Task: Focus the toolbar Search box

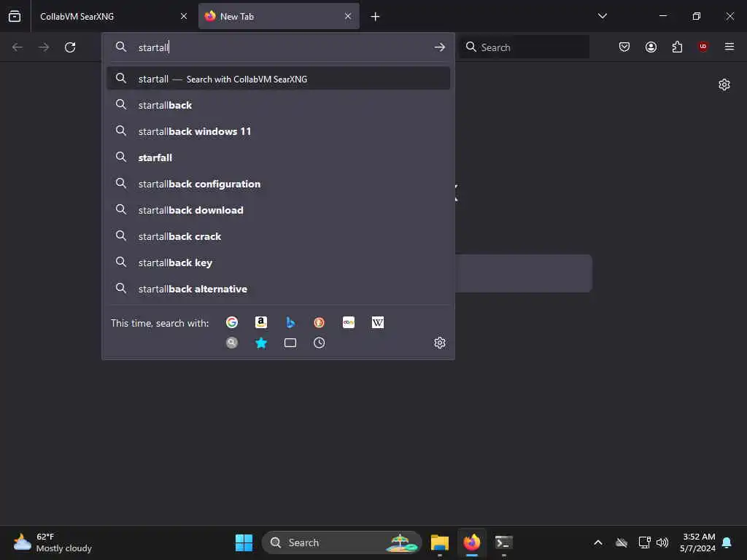Action: click(524, 47)
